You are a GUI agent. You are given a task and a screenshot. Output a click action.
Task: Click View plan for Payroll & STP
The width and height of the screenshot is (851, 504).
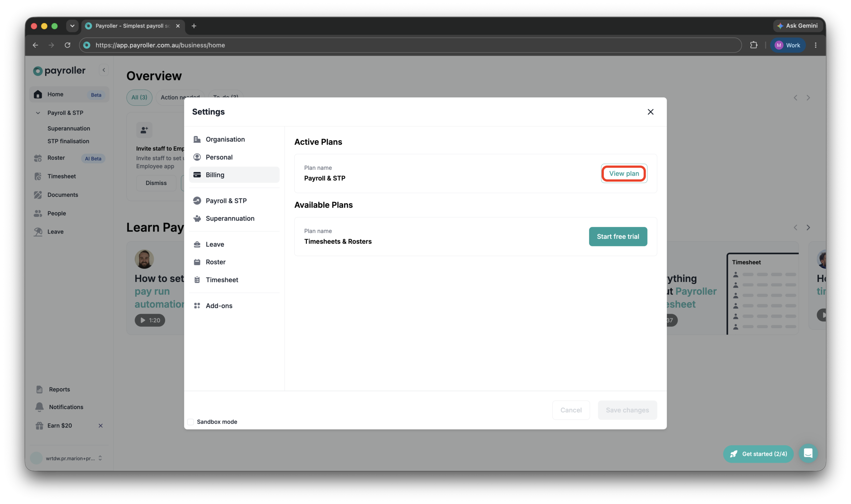tap(624, 173)
